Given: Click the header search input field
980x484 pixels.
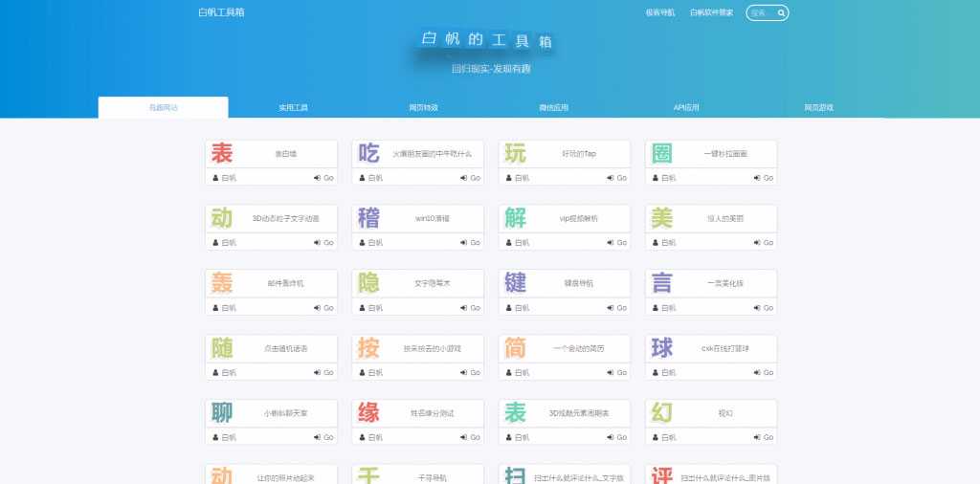Looking at the screenshot, I should coord(767,12).
